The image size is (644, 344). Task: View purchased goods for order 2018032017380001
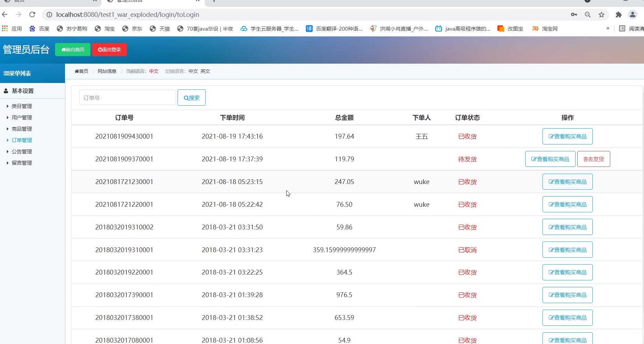click(567, 318)
